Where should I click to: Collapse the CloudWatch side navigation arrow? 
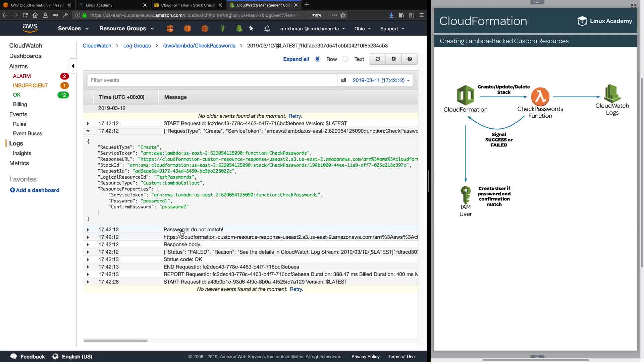(x=73, y=66)
